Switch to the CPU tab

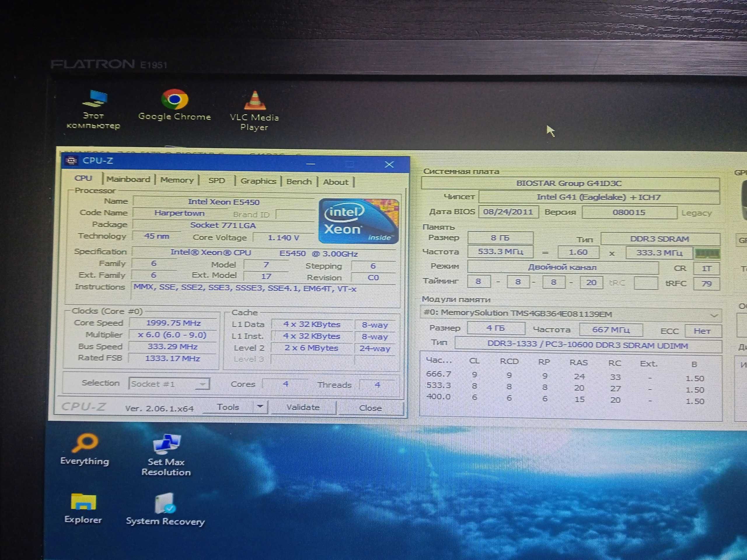pos(83,178)
